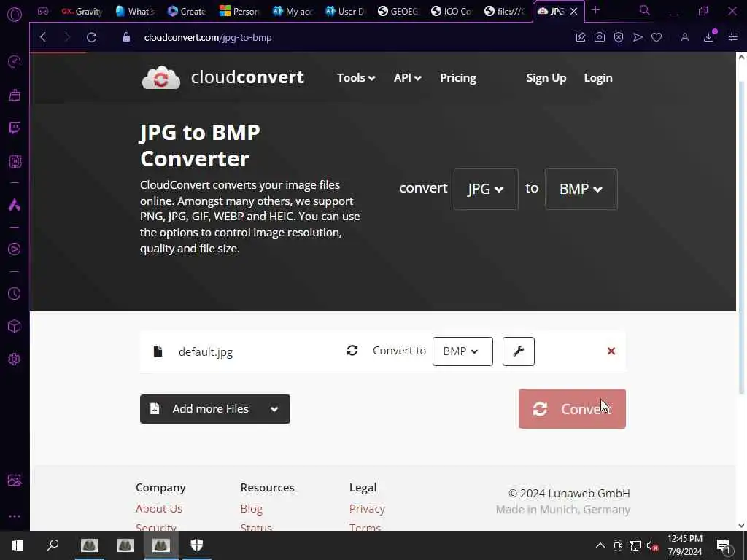747x560 pixels.
Task: Switch to the User D tab
Action: [x=345, y=12]
